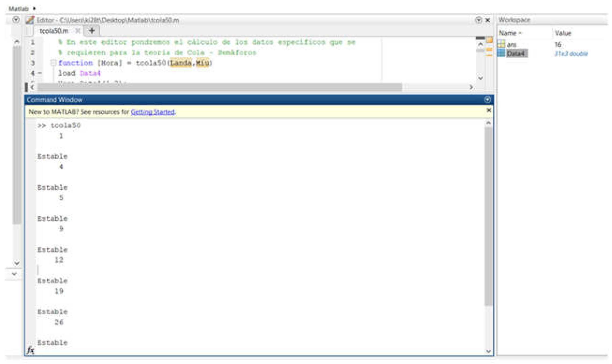The height and width of the screenshot is (364, 612).
Task: Open the Getting Started link
Action: 153,112
